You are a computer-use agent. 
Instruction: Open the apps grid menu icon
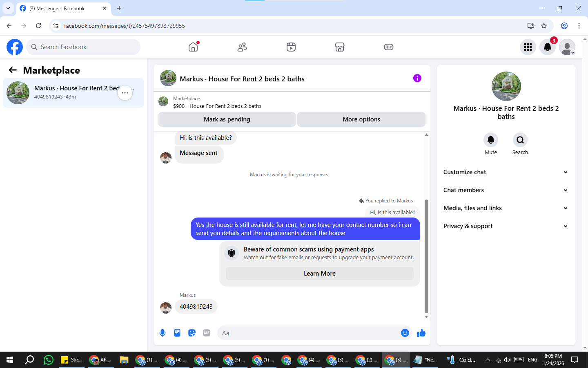click(528, 47)
